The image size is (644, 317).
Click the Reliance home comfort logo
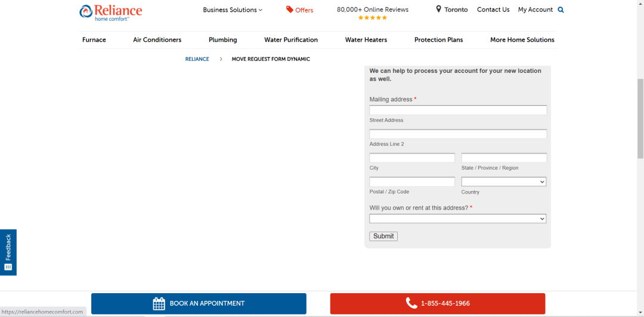[110, 13]
